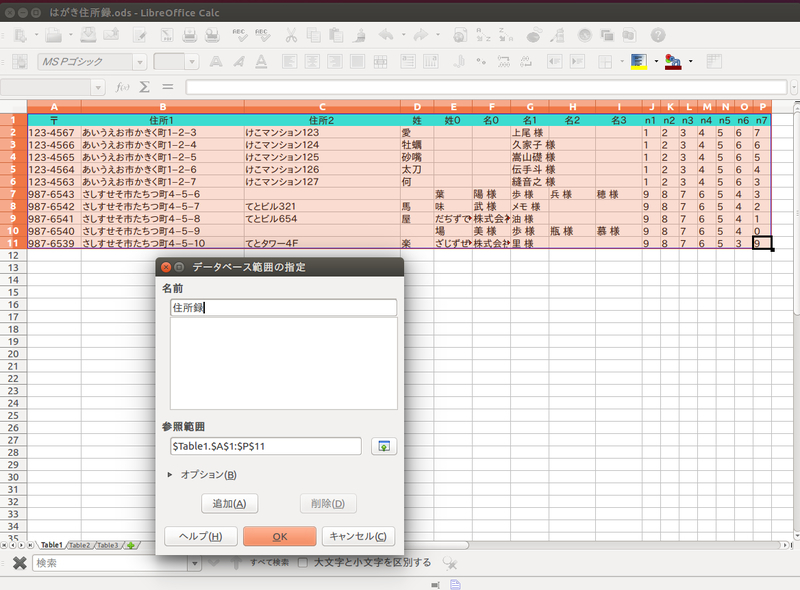The width and height of the screenshot is (800, 590).
Task: Toggle Italic formatting icon
Action: (x=239, y=62)
